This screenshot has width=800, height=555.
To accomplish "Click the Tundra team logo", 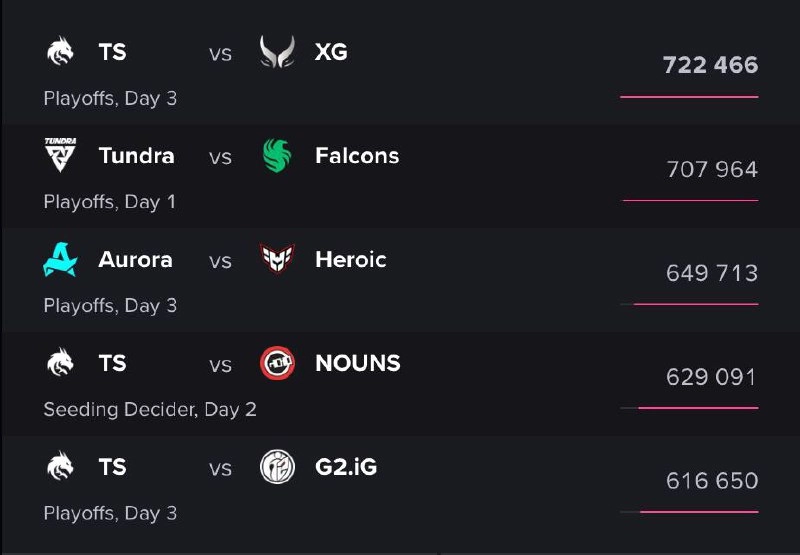I will (60, 155).
